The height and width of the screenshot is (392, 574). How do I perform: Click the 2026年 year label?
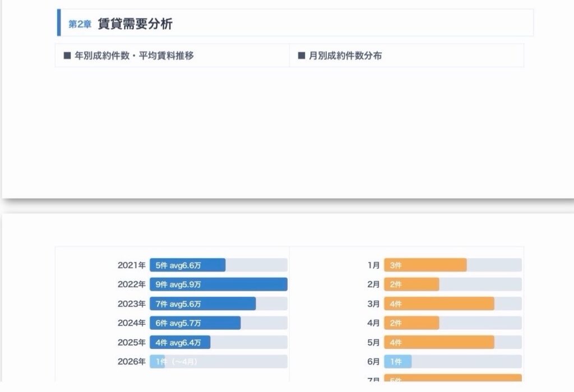click(x=131, y=362)
